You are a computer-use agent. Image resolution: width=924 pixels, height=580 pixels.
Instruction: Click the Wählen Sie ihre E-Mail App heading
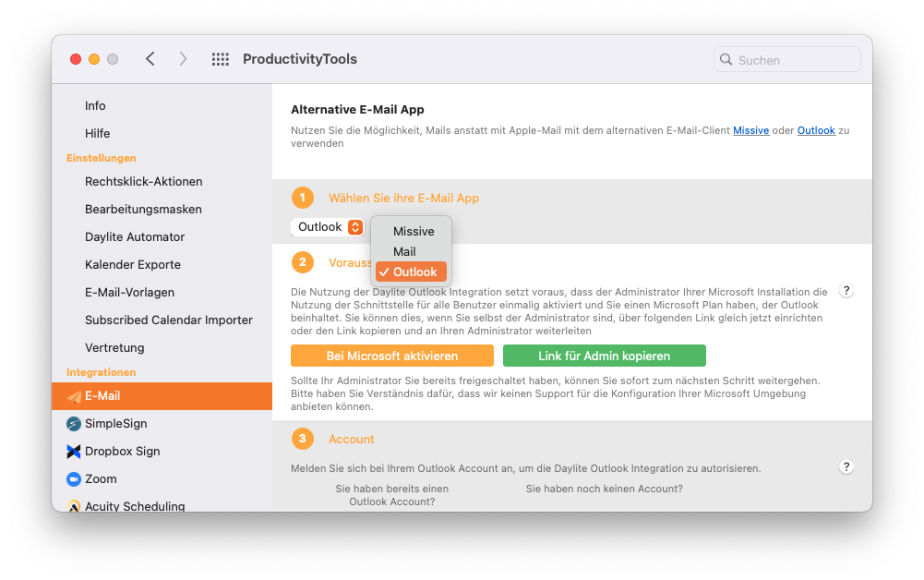403,198
